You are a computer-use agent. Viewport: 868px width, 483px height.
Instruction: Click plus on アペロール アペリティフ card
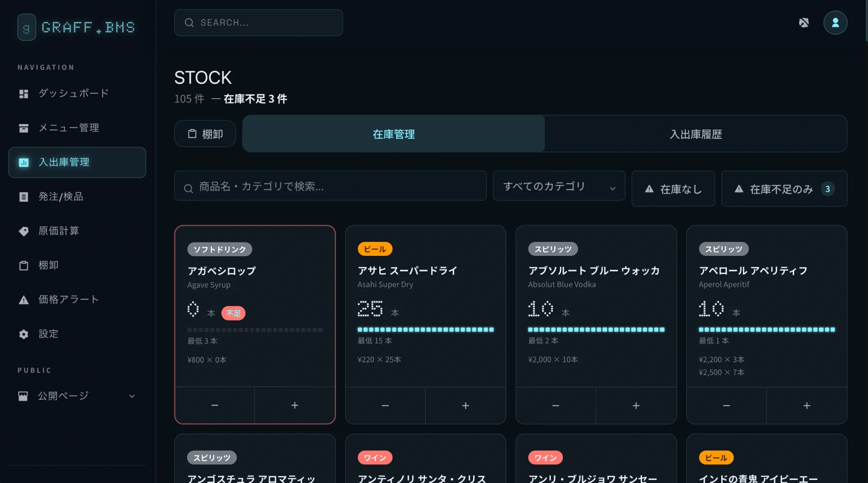point(807,406)
